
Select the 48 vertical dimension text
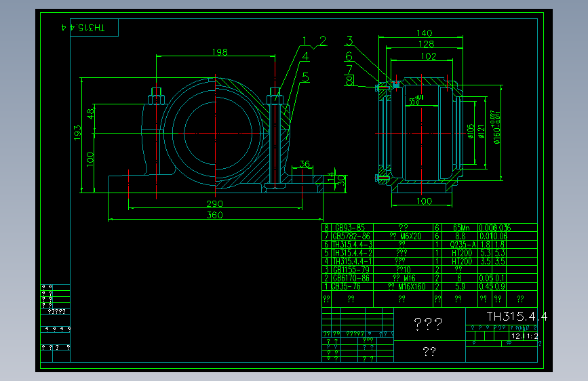click(90, 114)
